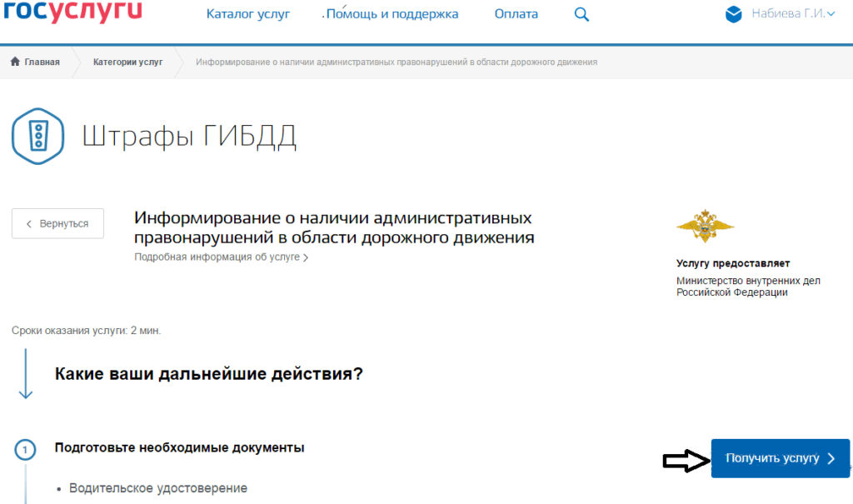Open Министерство внутренних дел provider link
This screenshot has height=504, width=853.
(x=747, y=287)
